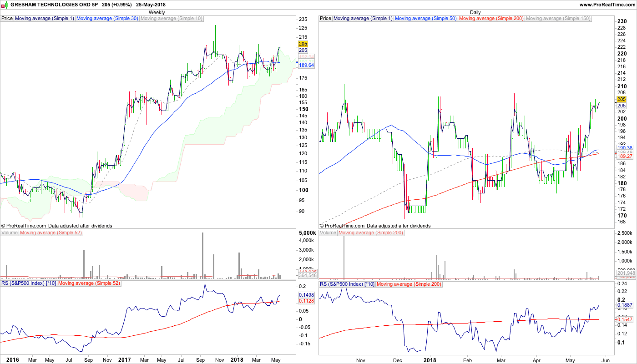The width and height of the screenshot is (637, 364).
Task: Open the RS (S&P500 Index) label in the Daily panel
Action: click(x=347, y=284)
